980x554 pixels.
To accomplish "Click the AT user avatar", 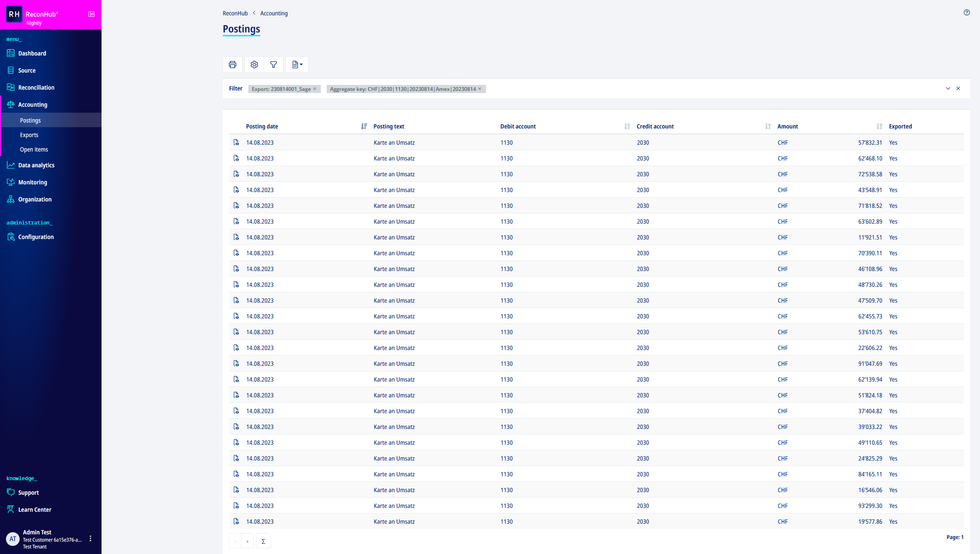I will coord(13,539).
